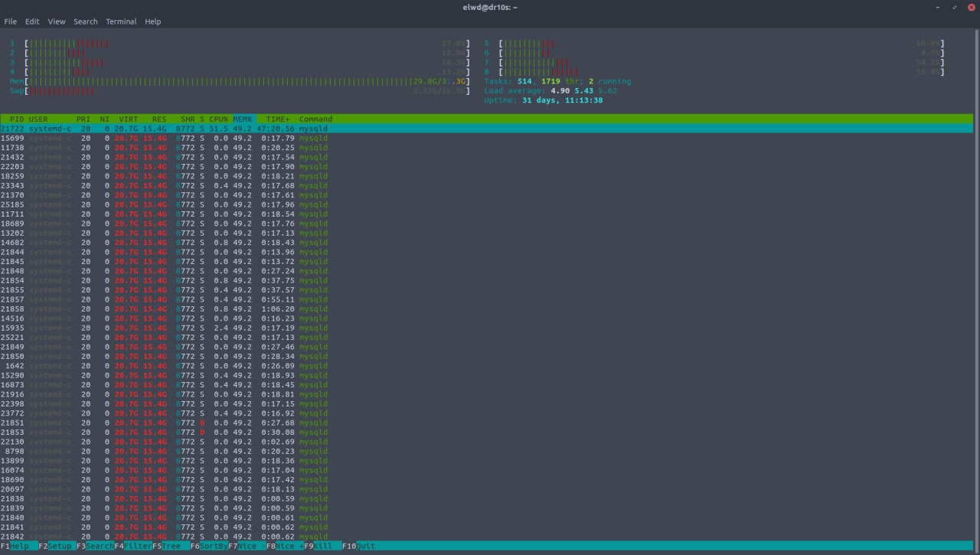This screenshot has width=980, height=555.
Task: Sort by the TIME+ column header
Action: (x=278, y=119)
